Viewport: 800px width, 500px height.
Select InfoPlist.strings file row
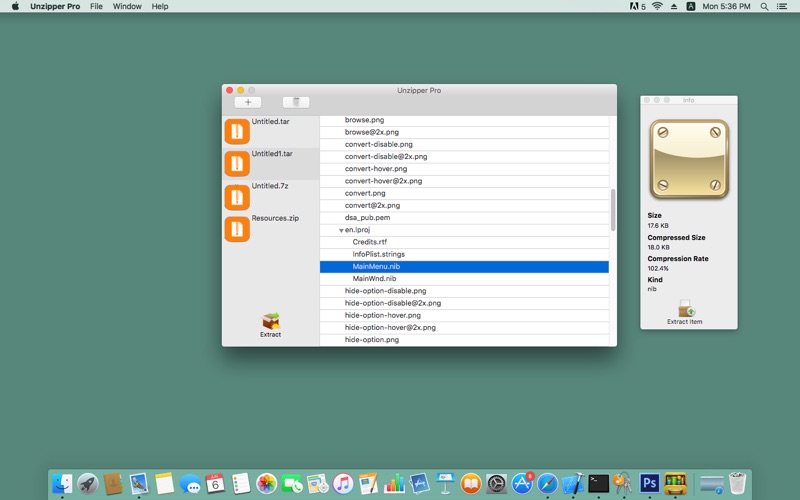[x=464, y=254]
